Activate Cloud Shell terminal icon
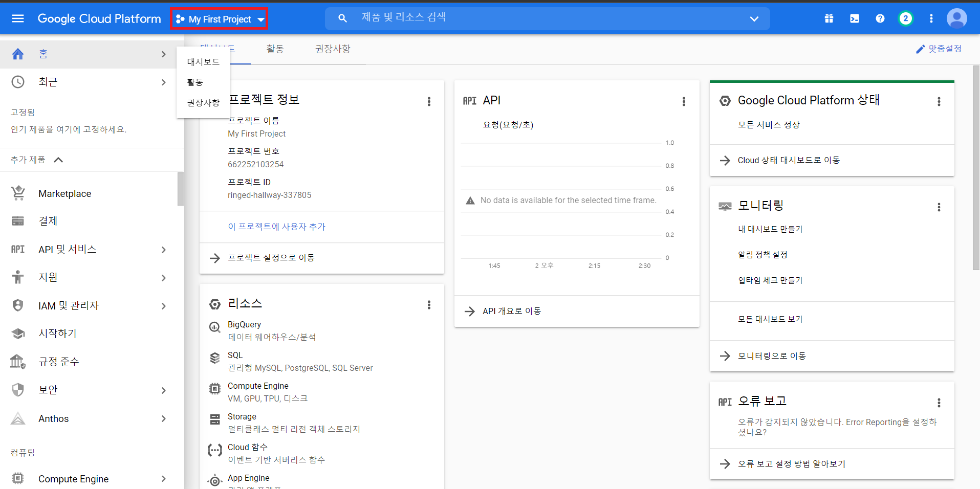This screenshot has width=980, height=489. coord(855,19)
